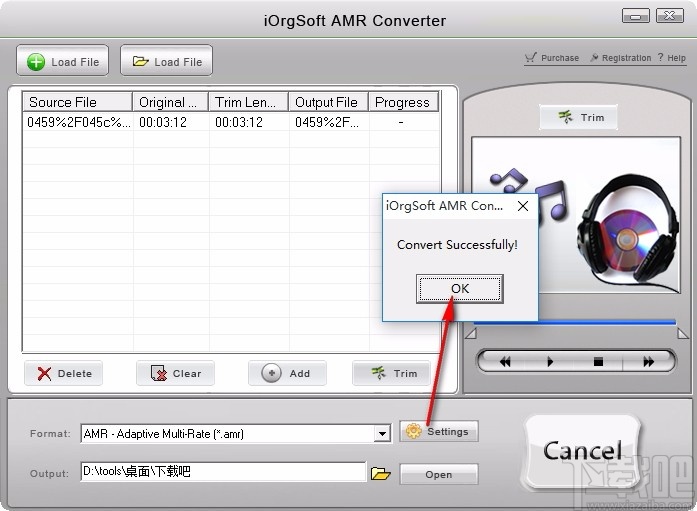This screenshot has width=697, height=511.
Task: Open the Registration link
Action: coord(621,58)
